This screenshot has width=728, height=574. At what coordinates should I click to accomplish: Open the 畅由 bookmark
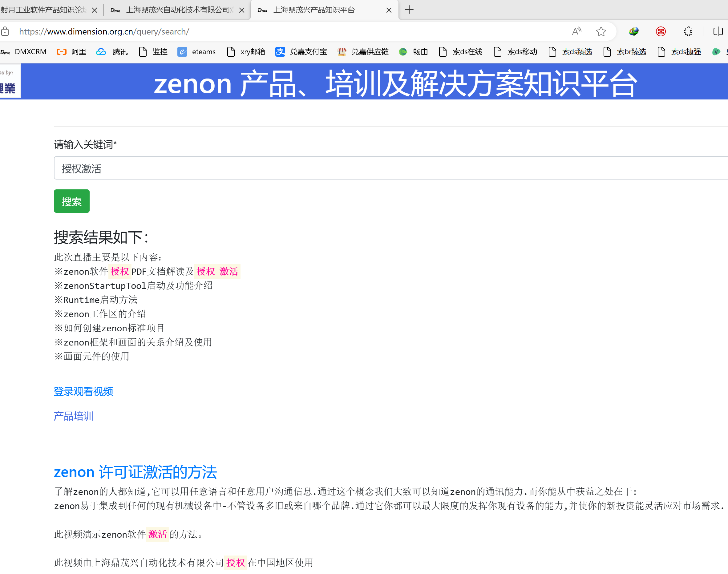pyautogui.click(x=413, y=52)
